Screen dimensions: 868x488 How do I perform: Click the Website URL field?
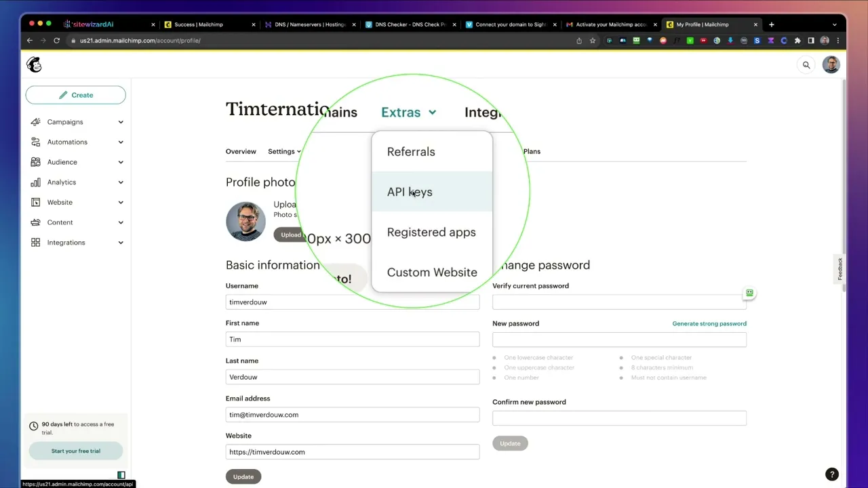click(x=353, y=452)
